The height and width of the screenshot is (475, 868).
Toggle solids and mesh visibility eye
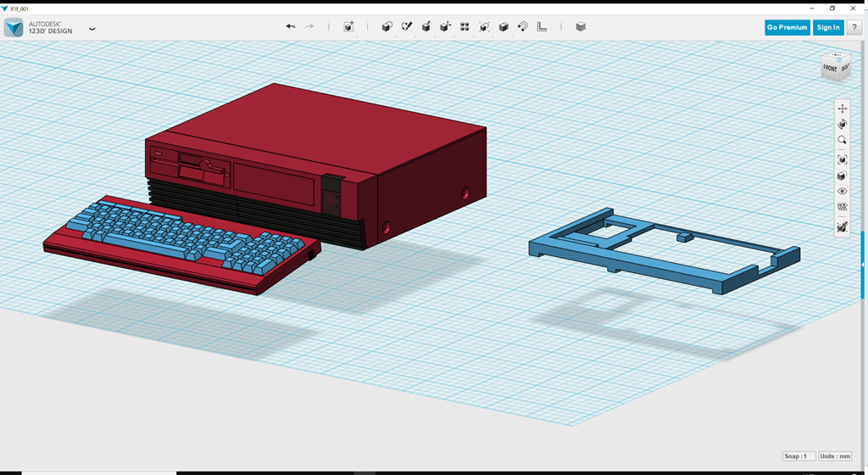(842, 192)
